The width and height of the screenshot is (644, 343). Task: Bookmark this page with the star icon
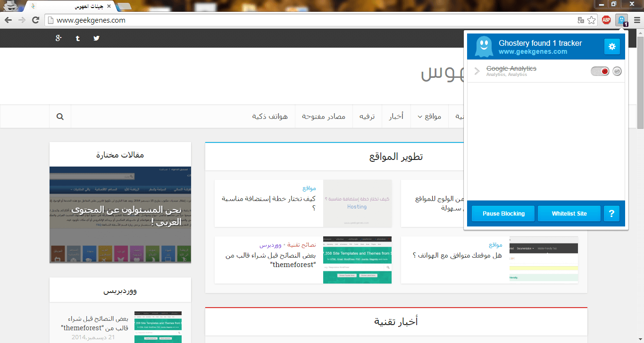point(592,20)
